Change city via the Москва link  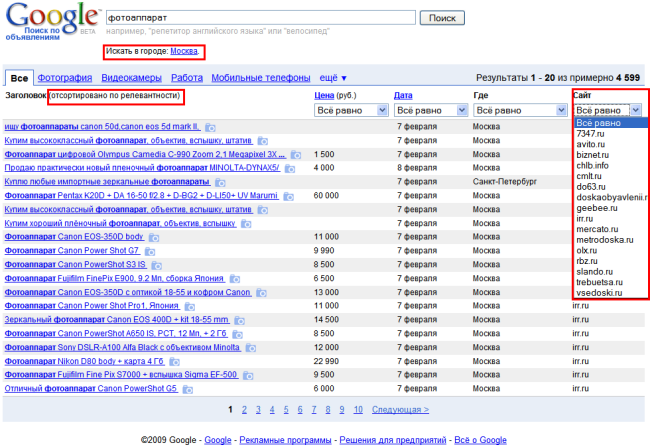pyautogui.click(x=184, y=51)
